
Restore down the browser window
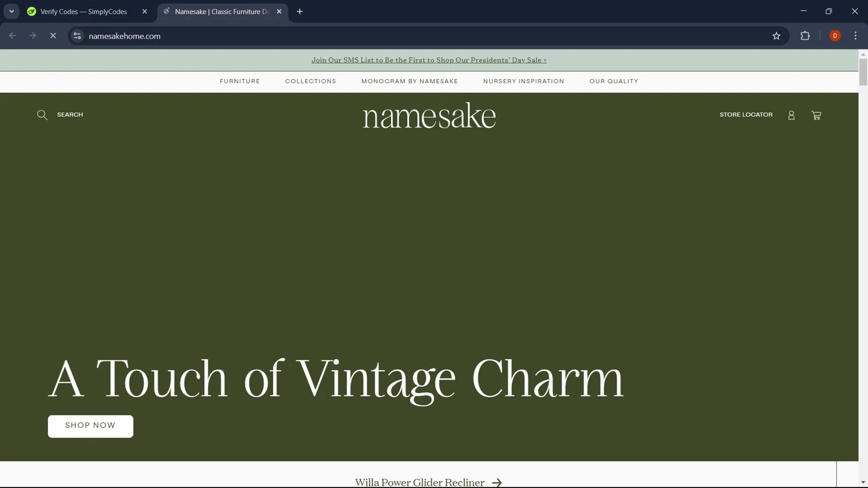[829, 11]
